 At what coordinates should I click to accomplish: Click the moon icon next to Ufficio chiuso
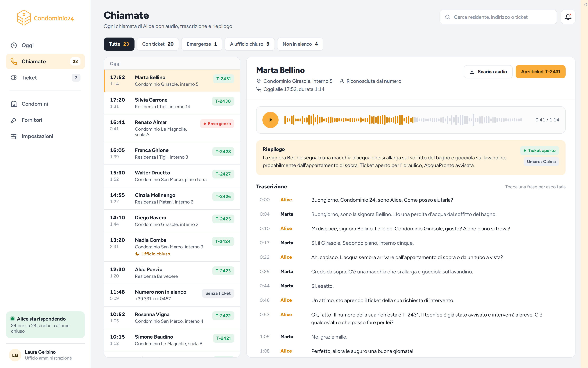tap(137, 254)
